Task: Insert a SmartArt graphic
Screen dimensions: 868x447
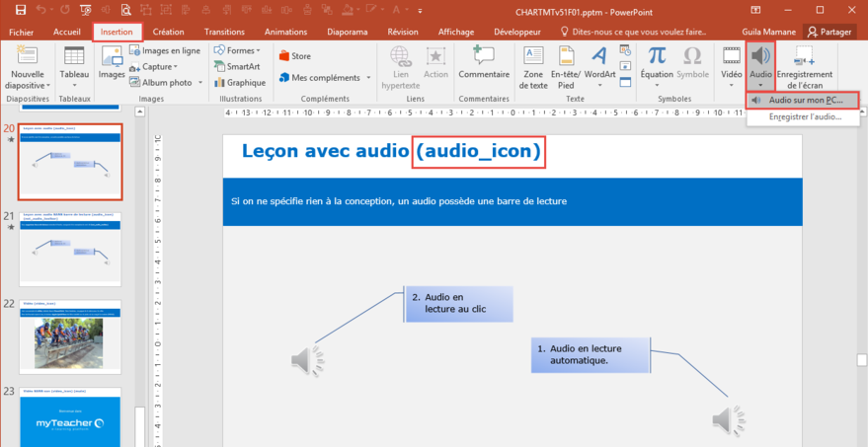Action: click(237, 66)
